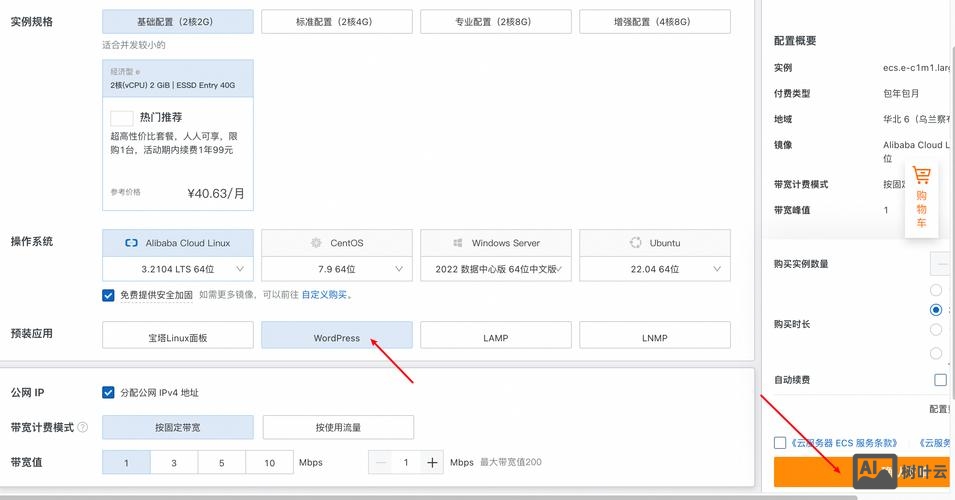
Task: Click the orange purchase button
Action: point(861,472)
